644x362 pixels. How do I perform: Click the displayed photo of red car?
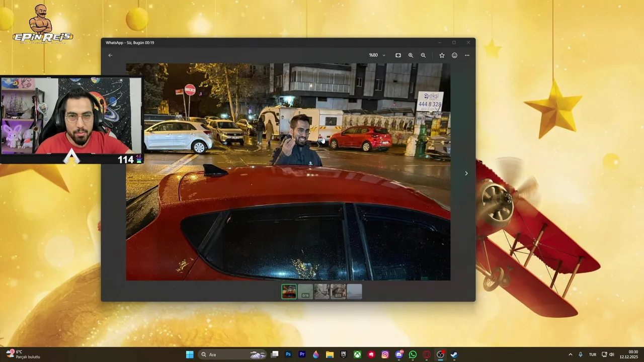pos(288,171)
